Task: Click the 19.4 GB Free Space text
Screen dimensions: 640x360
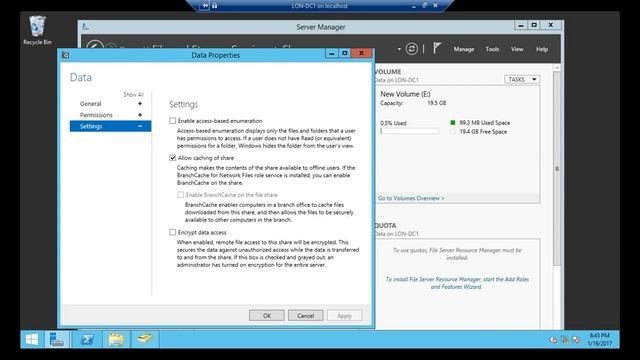Action: (x=483, y=131)
